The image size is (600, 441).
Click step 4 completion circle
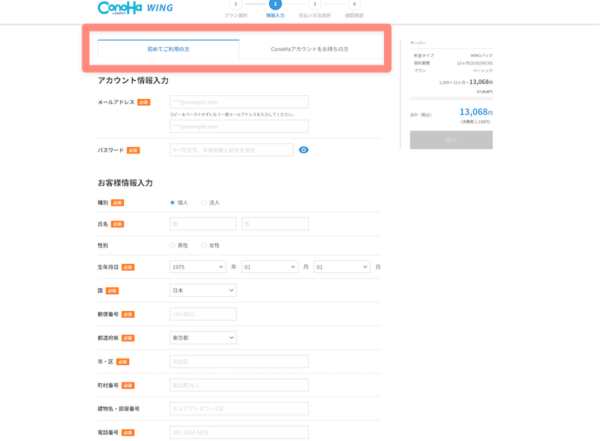point(354,4)
